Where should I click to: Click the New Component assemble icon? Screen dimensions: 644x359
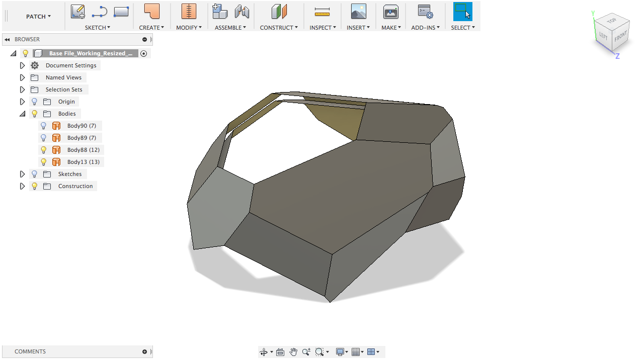click(220, 12)
